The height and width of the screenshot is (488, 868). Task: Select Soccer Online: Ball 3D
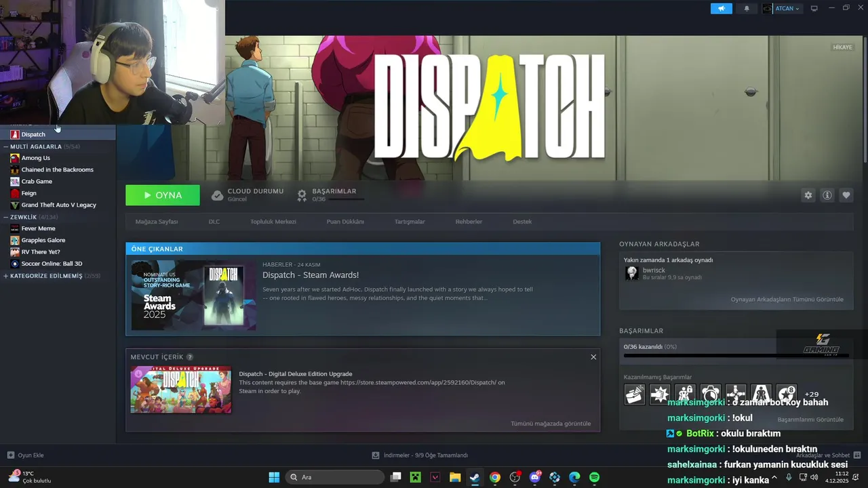pyautogui.click(x=58, y=264)
